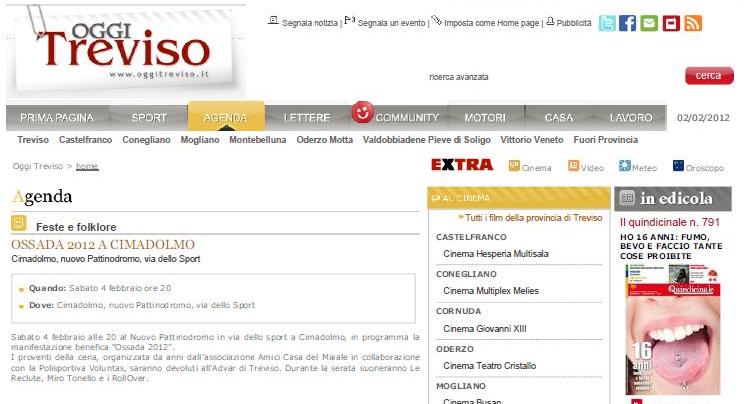The height and width of the screenshot is (404, 748).
Task: Click the green email envelope icon
Action: (649, 23)
